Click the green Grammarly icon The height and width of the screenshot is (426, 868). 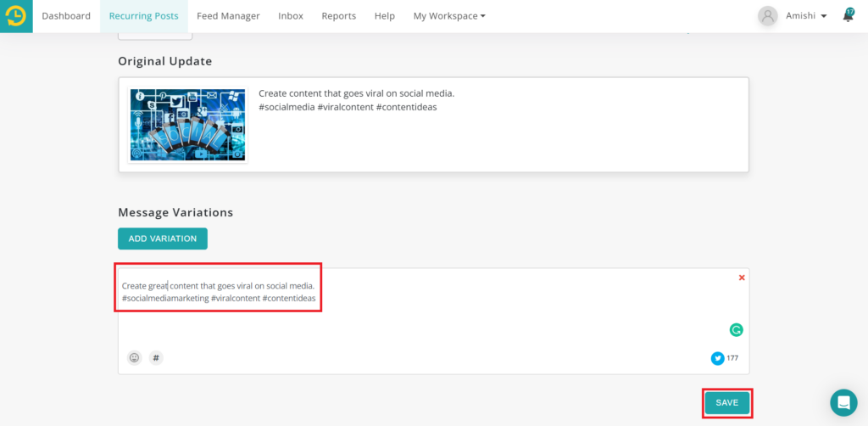click(736, 330)
